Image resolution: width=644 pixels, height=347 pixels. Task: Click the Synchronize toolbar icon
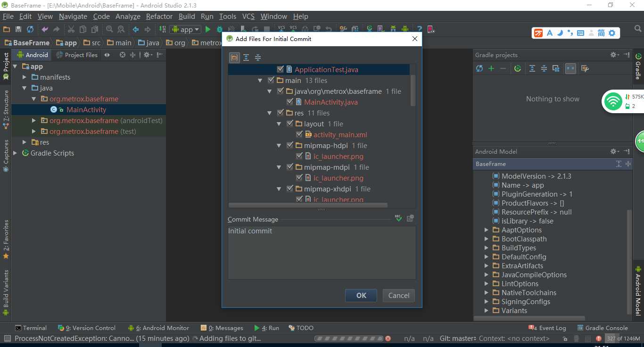[30, 29]
